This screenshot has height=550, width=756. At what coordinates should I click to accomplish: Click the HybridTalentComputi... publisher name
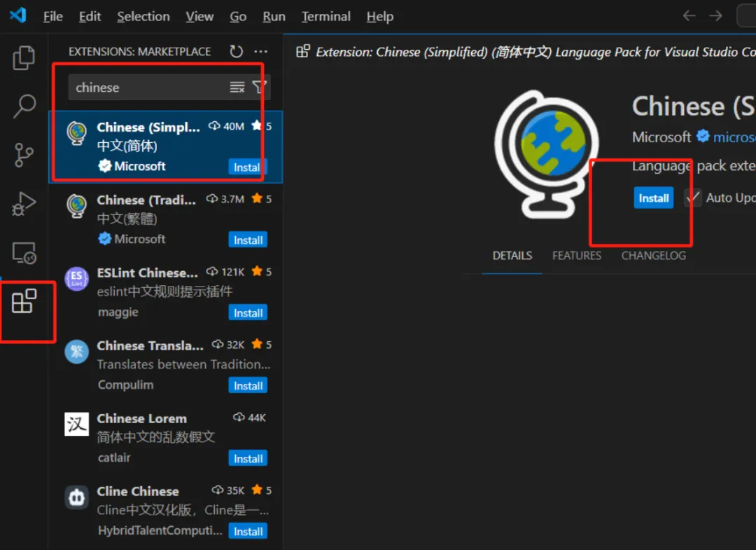click(160, 530)
